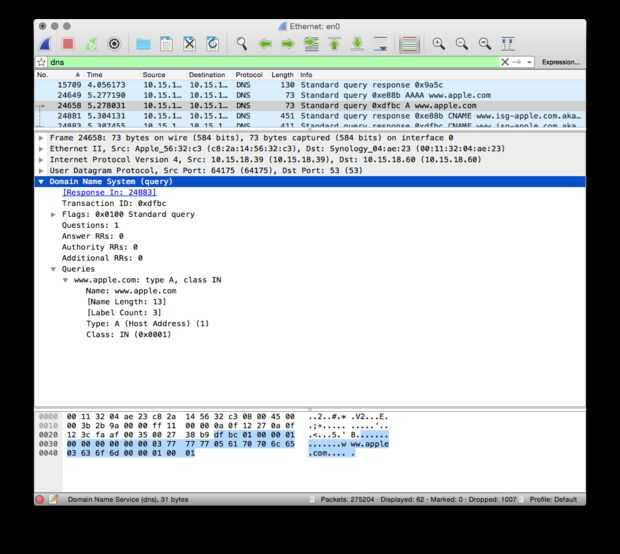Save this capture file icon
Screen dimensions: 620x554
coord(166,43)
